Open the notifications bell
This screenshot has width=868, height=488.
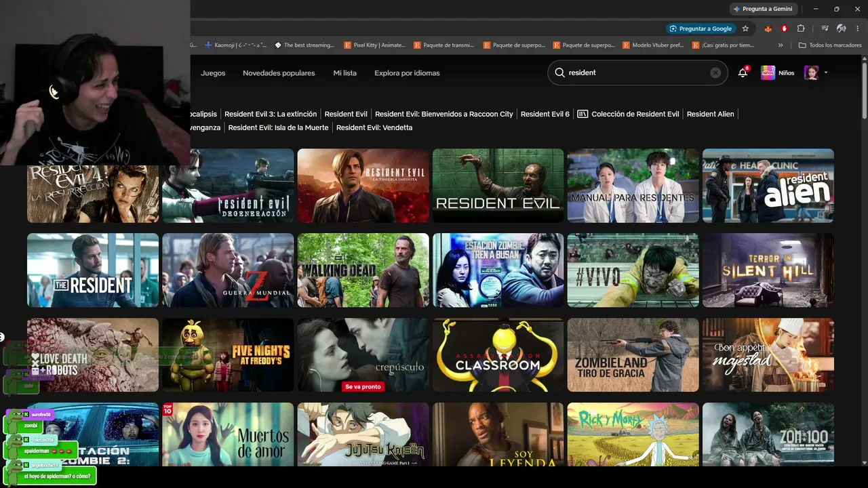click(743, 73)
